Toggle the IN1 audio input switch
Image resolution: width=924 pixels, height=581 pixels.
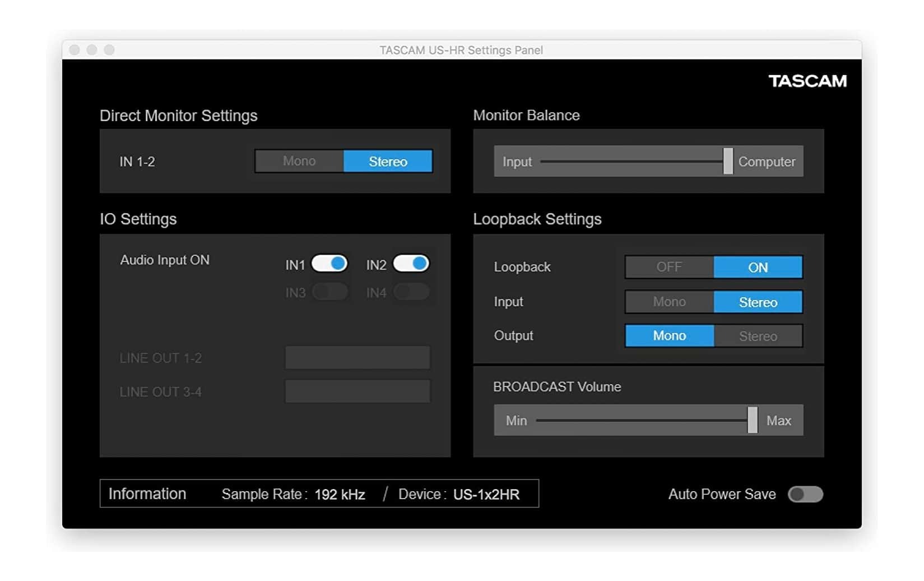click(x=329, y=264)
